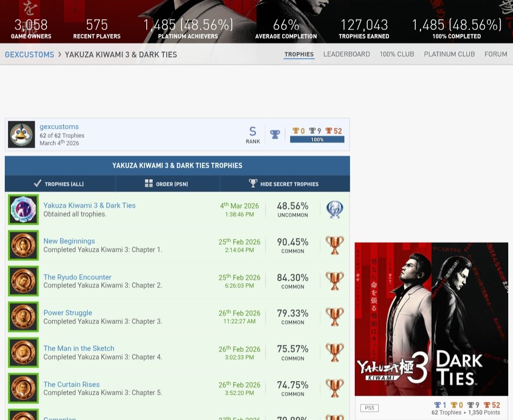Image resolution: width=513 pixels, height=420 pixels.
Task: Open the Trophies (All) filter dropdown
Action: point(60,184)
